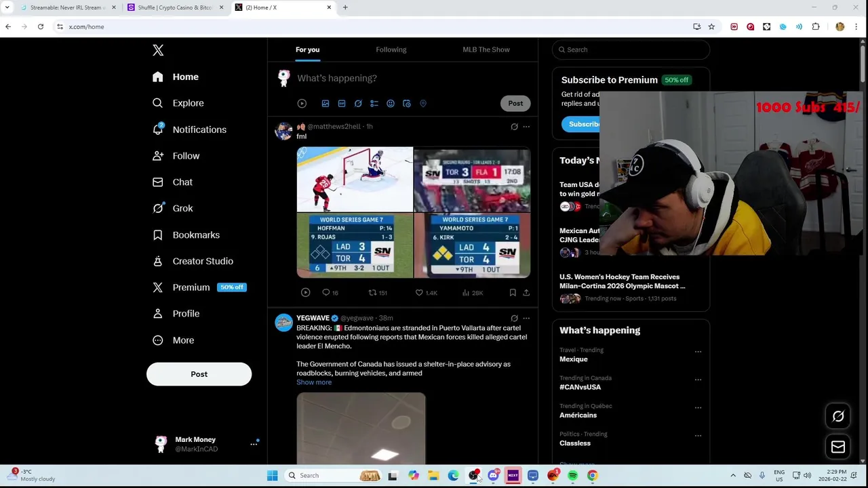Image resolution: width=868 pixels, height=488 pixels.
Task: Open Grok from the sidebar
Action: click(x=173, y=208)
